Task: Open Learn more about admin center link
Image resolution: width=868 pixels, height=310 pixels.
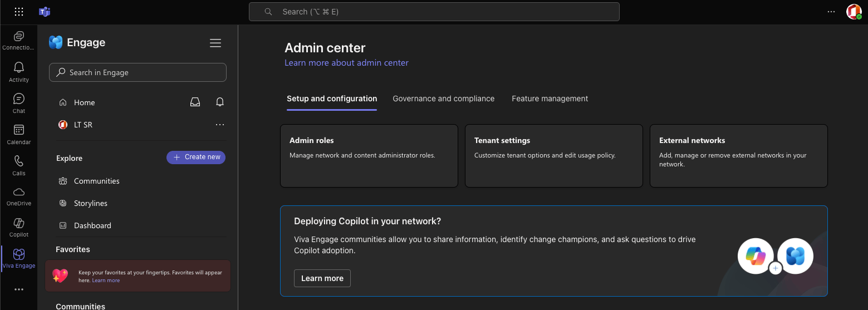Action: (x=346, y=63)
